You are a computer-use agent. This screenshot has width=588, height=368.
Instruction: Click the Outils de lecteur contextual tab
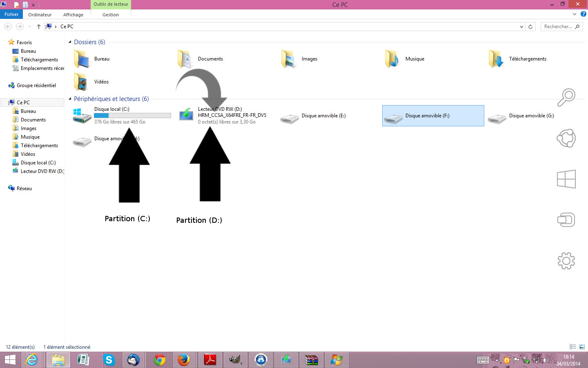tap(111, 4)
